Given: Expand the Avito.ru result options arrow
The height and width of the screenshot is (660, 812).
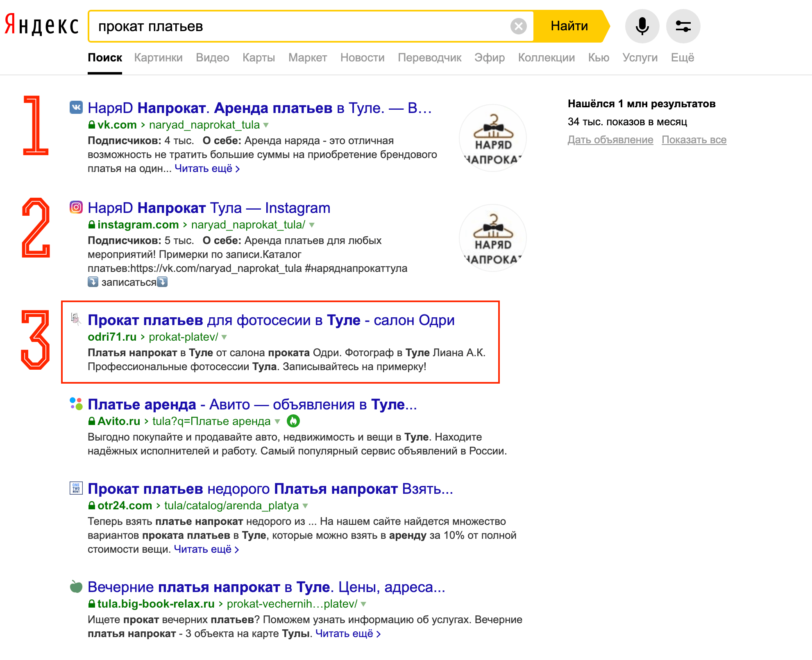Looking at the screenshot, I should click(277, 421).
